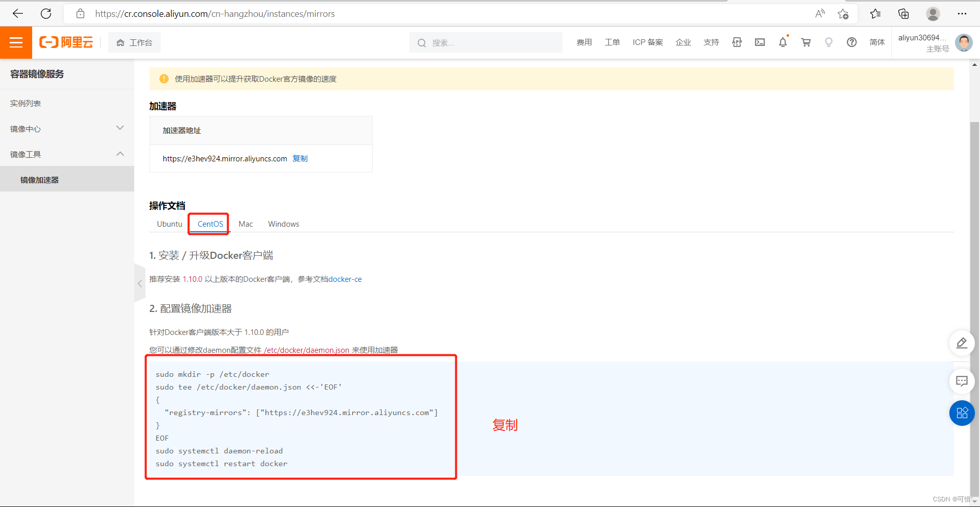Click the Aliyun logo
Viewport: 980px width, 507px height.
coord(66,42)
